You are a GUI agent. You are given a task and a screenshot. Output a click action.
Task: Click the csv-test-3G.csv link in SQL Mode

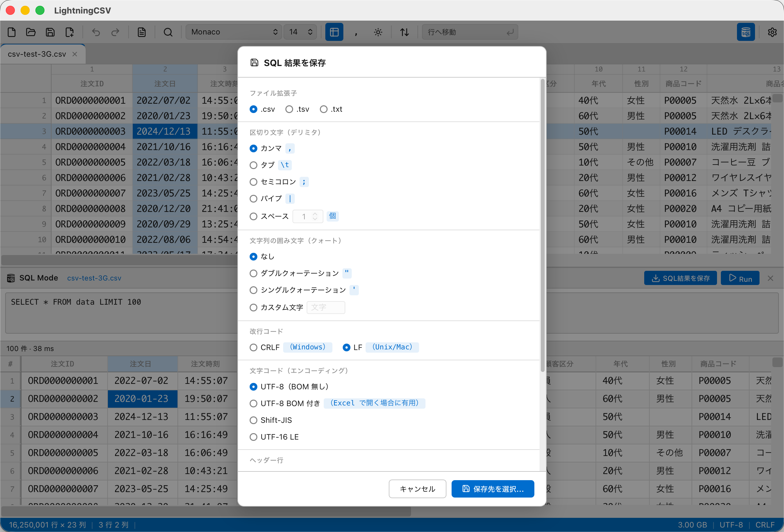pos(94,278)
